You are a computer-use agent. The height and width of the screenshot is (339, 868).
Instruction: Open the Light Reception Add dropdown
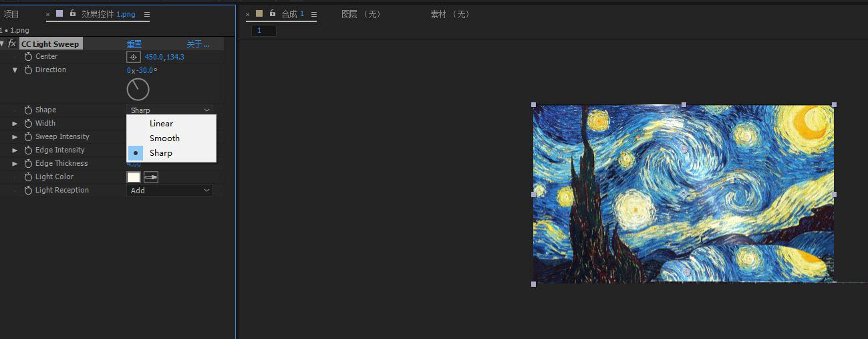tap(170, 191)
